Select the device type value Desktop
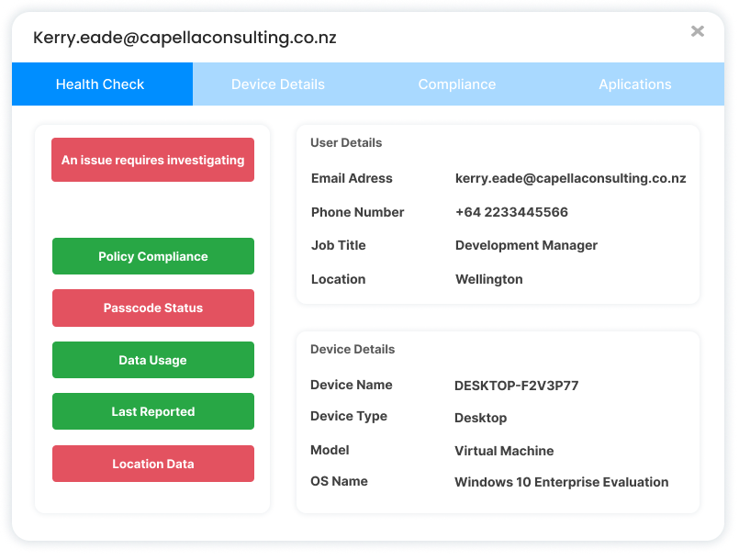 pos(480,418)
